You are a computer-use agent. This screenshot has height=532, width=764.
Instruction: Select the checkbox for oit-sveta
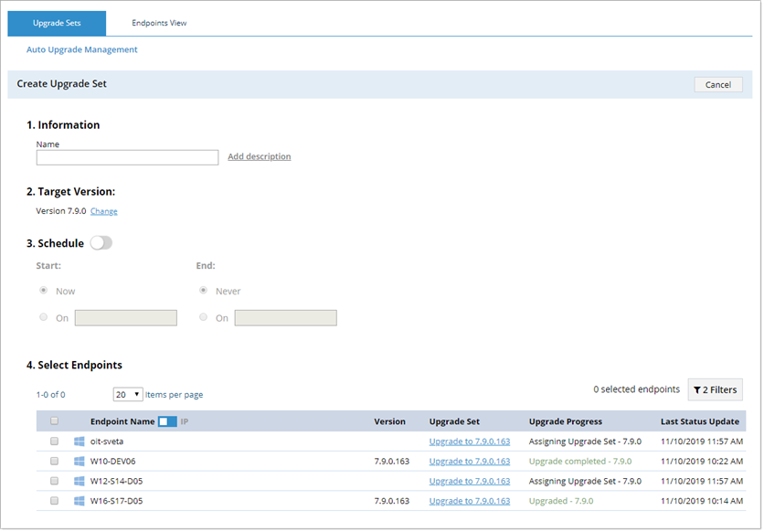tap(54, 442)
